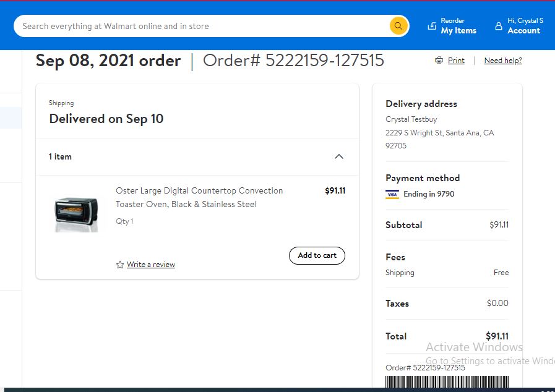The width and height of the screenshot is (555, 392).
Task: Click the order number barcode image
Action: click(447, 381)
